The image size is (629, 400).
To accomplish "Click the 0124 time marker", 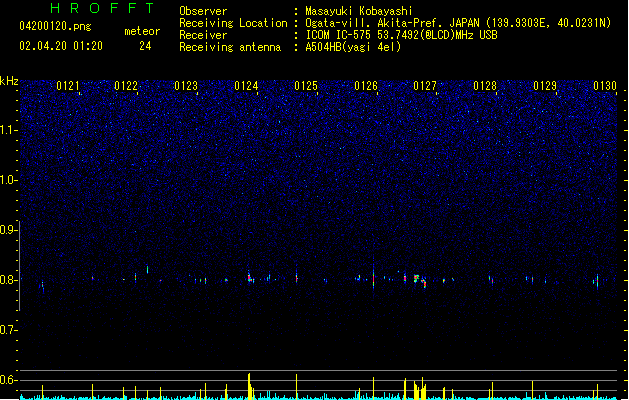I will pyautogui.click(x=246, y=86).
